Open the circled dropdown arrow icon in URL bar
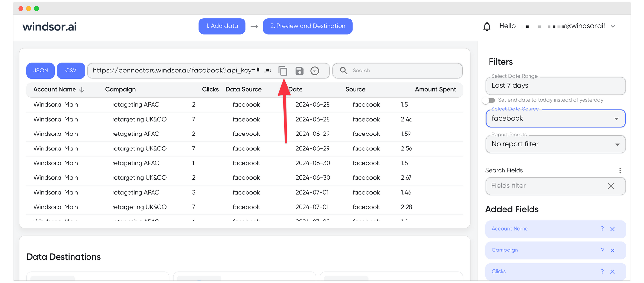Screen dimensions: 644x283 [x=315, y=71]
